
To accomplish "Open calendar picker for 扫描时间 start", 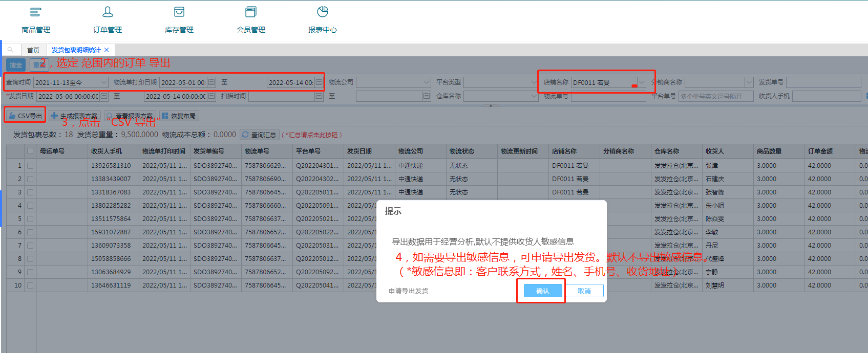I will pyautogui.click(x=319, y=96).
